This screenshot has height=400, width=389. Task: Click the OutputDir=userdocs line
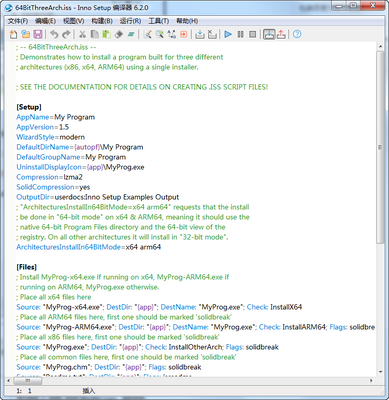tap(98, 197)
